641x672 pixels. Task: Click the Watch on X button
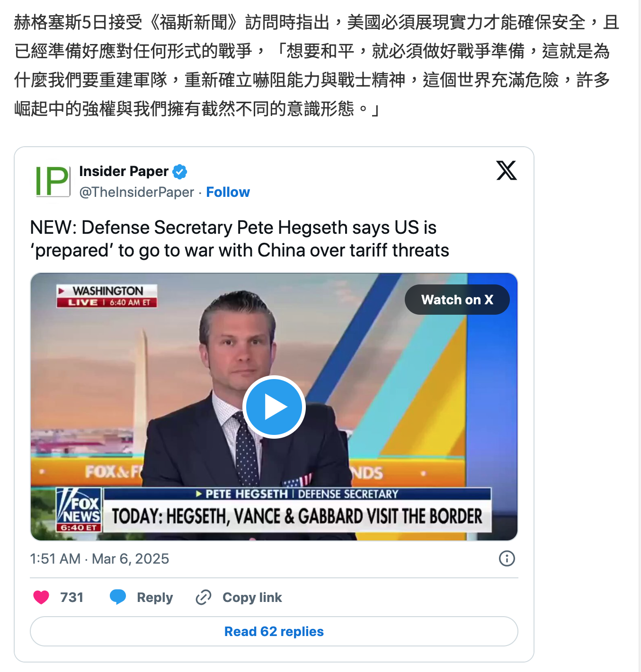point(457,300)
